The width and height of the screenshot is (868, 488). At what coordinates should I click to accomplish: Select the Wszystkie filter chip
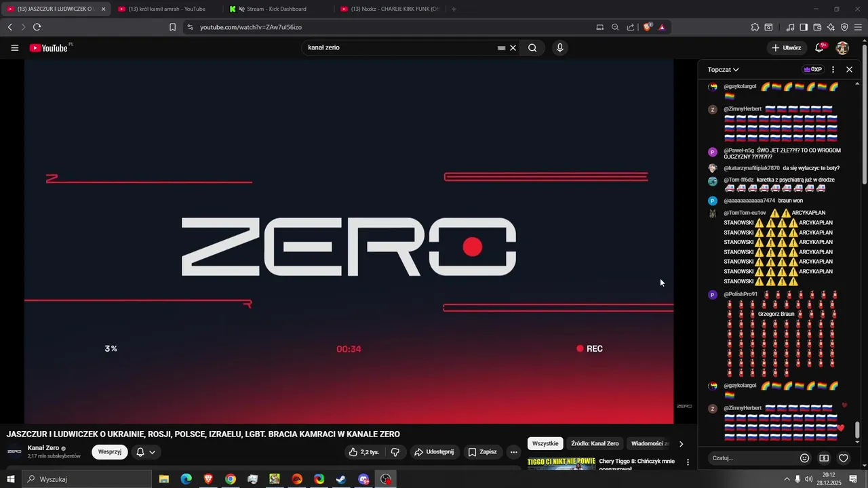click(x=545, y=443)
